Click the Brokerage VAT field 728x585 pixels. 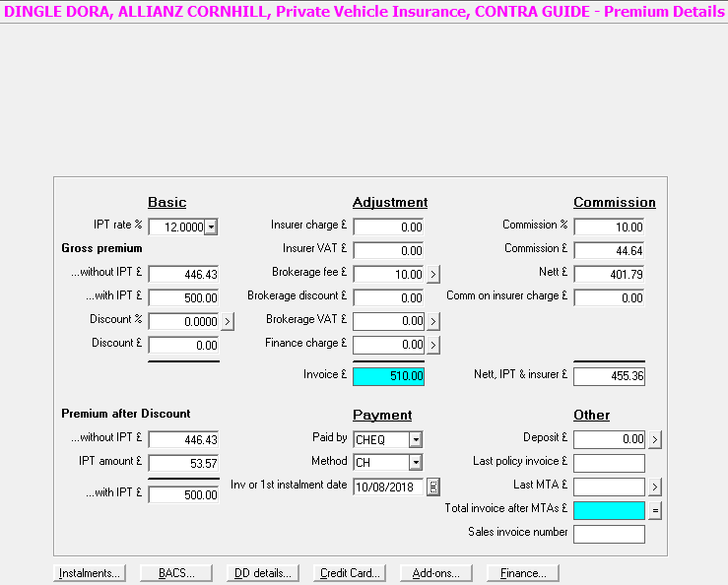coord(388,321)
